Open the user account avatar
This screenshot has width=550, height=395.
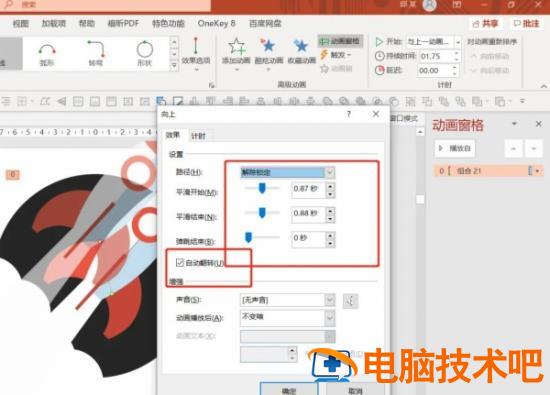pos(430,5)
